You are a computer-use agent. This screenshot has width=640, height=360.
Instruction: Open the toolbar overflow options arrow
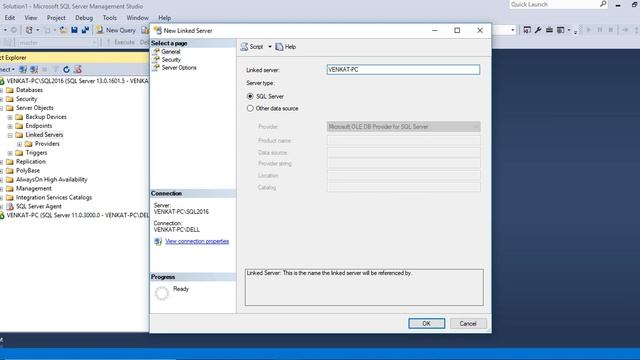[x=575, y=32]
